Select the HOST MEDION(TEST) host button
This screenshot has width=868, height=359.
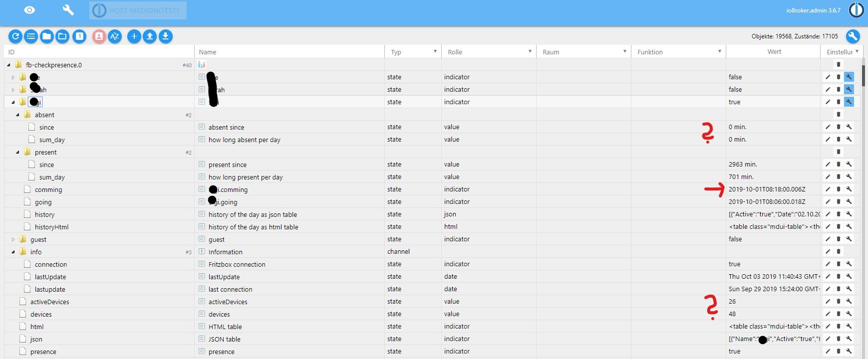point(138,10)
